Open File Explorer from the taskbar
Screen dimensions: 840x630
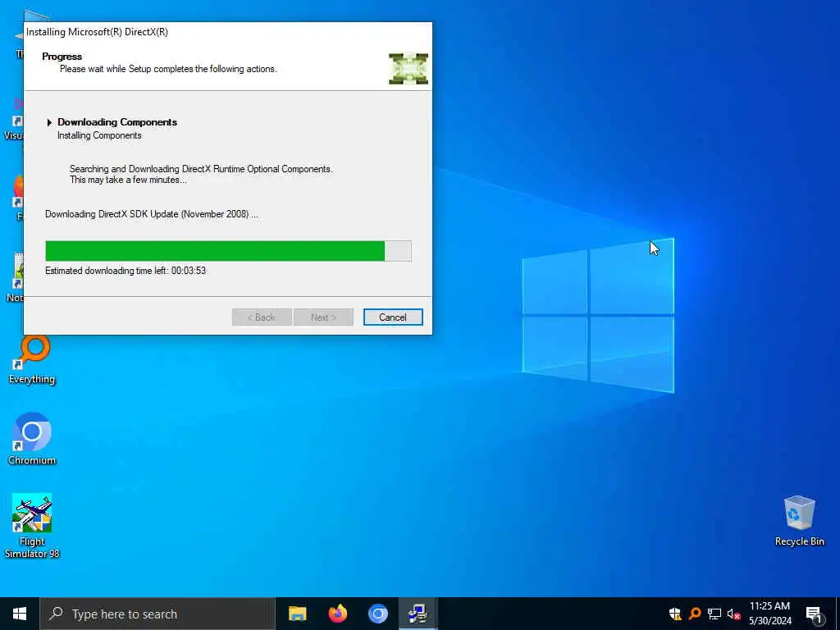297,614
